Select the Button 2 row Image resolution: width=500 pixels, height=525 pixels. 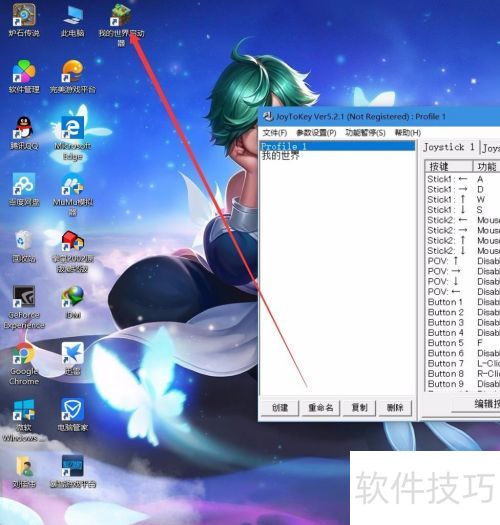(x=463, y=312)
